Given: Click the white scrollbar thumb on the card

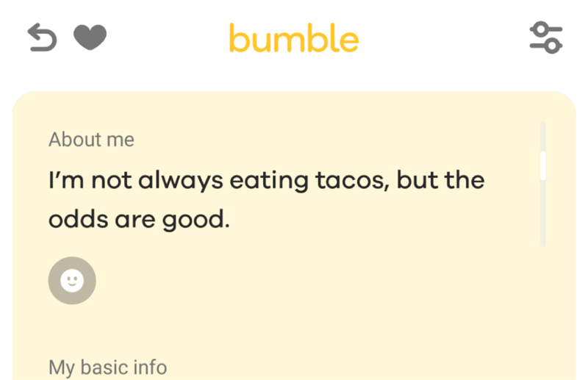Looking at the screenshot, I should click(543, 165).
